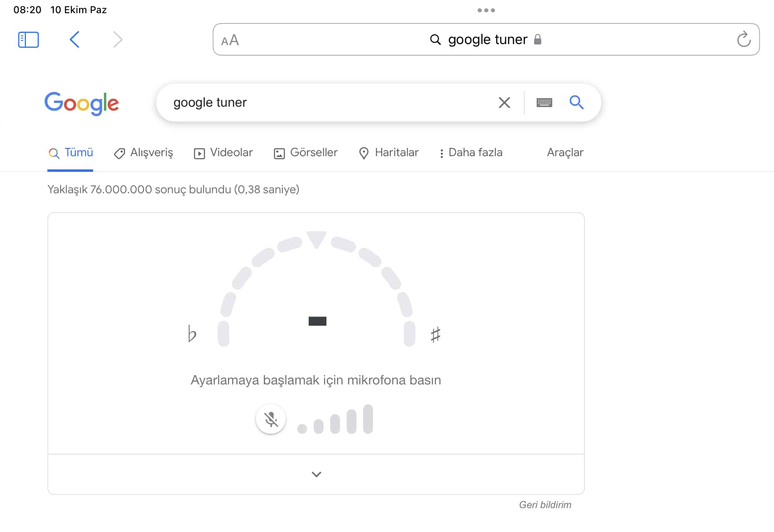The height and width of the screenshot is (532, 774).
Task: Open the on-screen keyboard input tool
Action: (544, 102)
